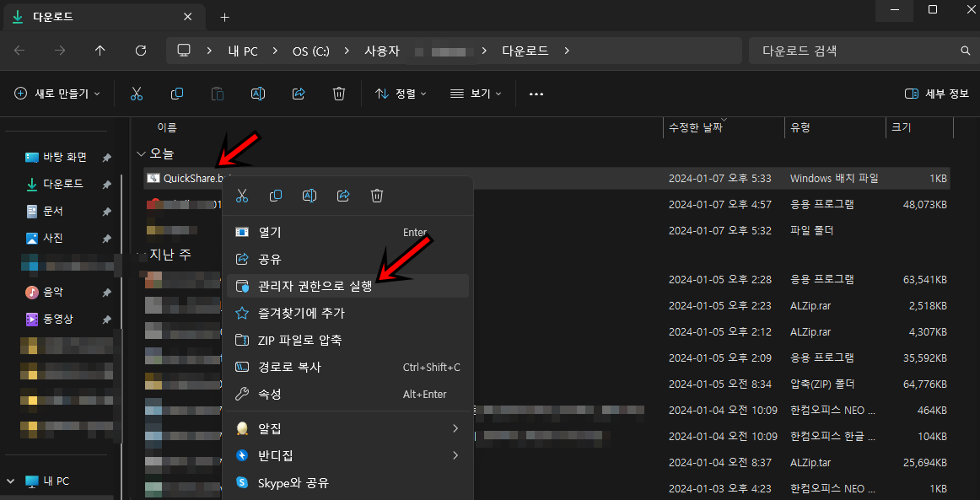This screenshot has height=500, width=980.
Task: Open 다운로드 in the sidebar
Action: click(63, 185)
